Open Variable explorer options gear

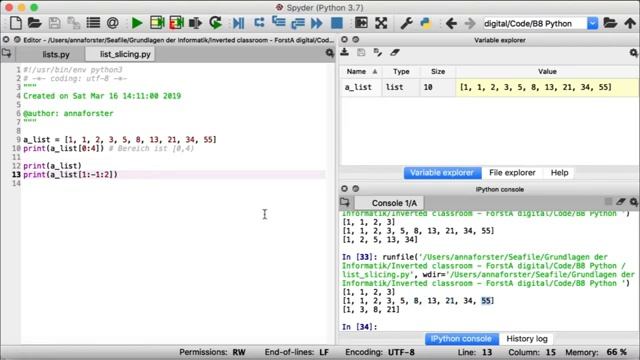[633, 53]
